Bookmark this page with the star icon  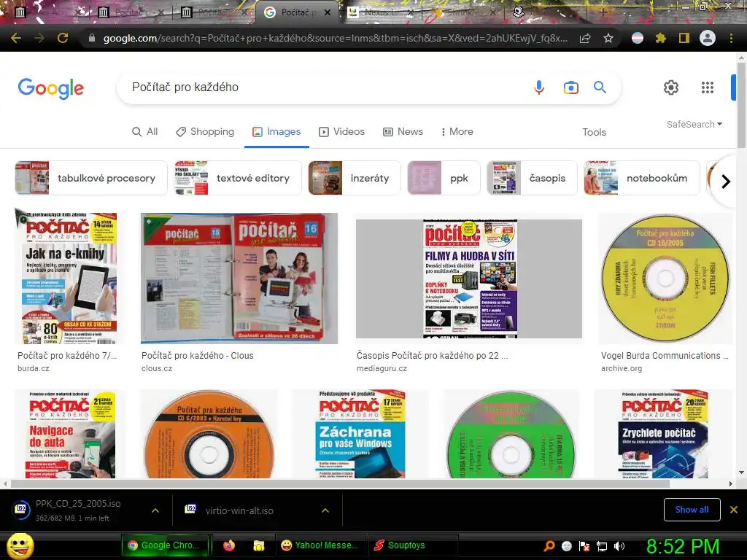[608, 38]
